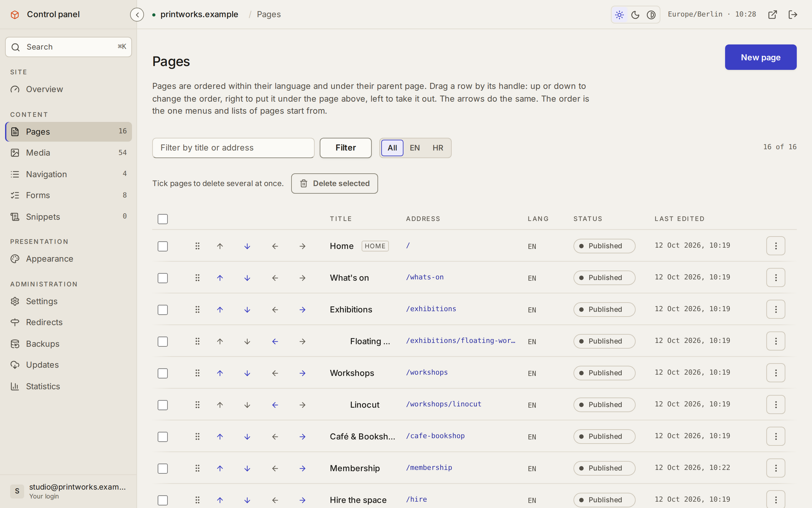
Task: Switch to light theme sun icon
Action: point(619,15)
